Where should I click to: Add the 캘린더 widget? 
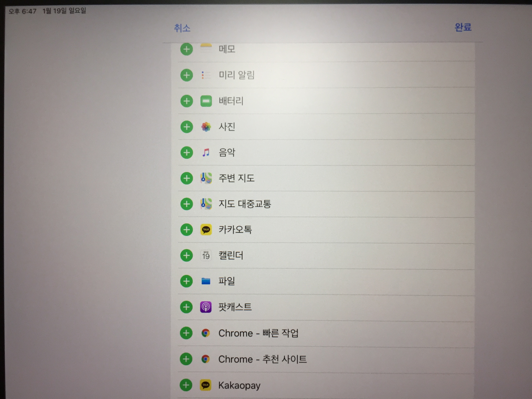tap(187, 255)
